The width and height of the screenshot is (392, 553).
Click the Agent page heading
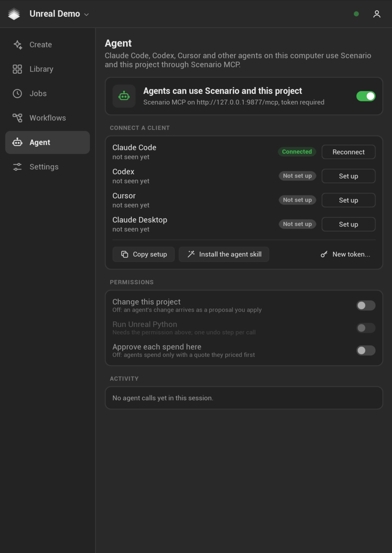point(118,43)
